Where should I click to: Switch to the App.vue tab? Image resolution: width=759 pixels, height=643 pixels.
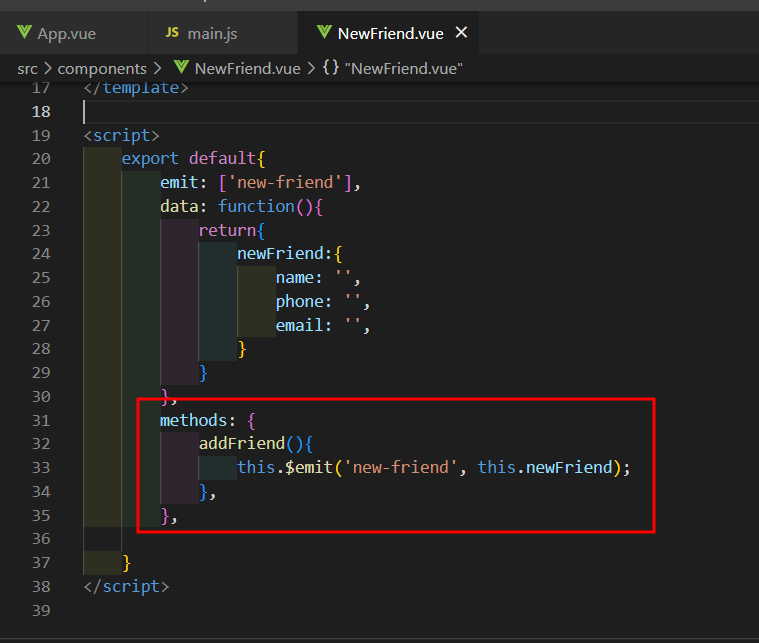pyautogui.click(x=66, y=33)
